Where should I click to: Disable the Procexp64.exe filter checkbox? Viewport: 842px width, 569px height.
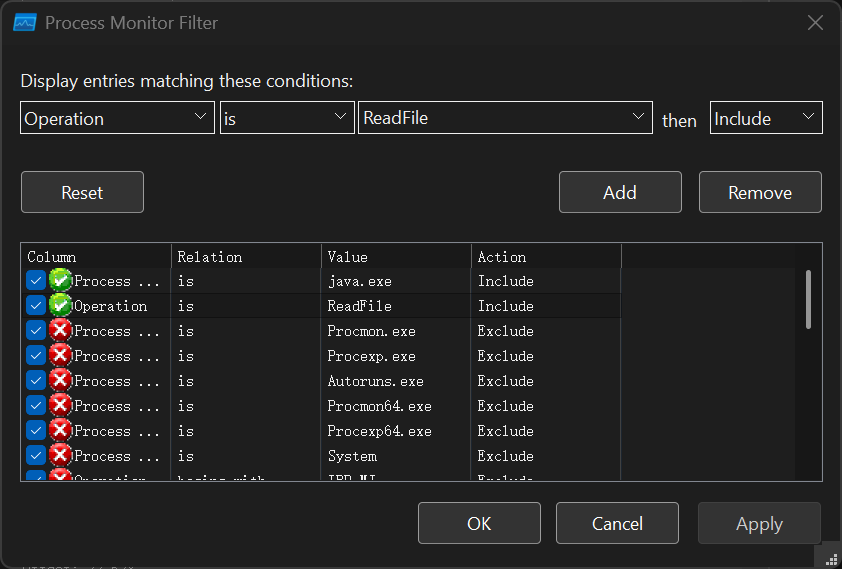pyautogui.click(x=36, y=431)
